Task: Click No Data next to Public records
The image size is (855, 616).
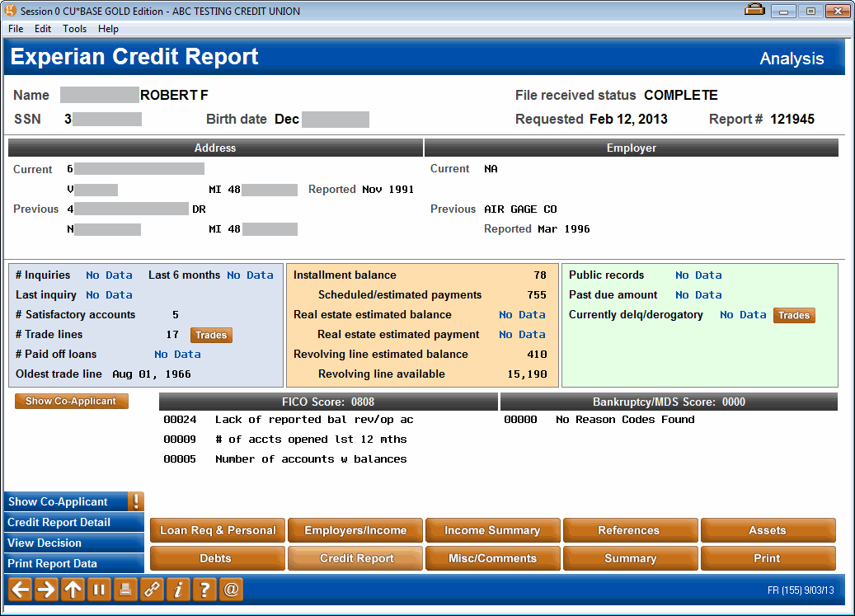Action: (698, 275)
